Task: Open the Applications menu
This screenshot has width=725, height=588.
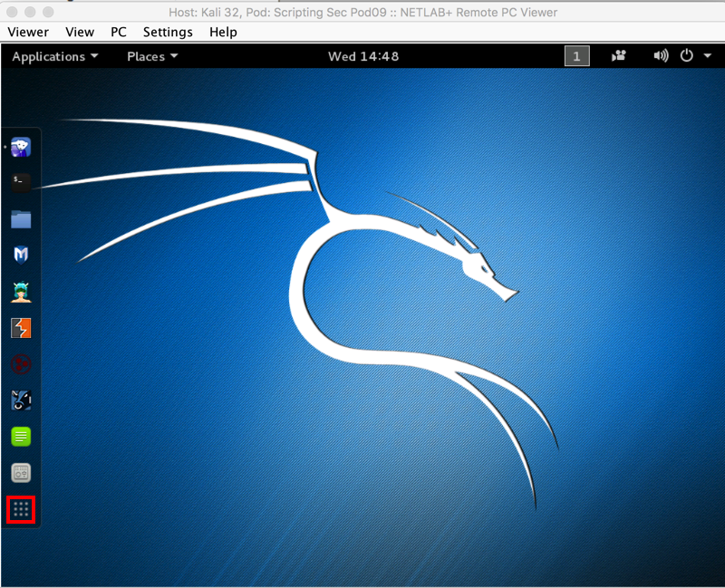Action: (55, 56)
